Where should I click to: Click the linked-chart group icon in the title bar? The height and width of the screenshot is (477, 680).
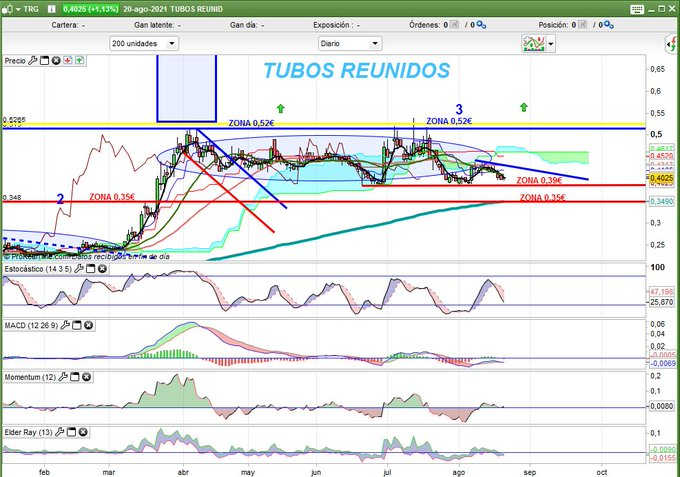7,9
